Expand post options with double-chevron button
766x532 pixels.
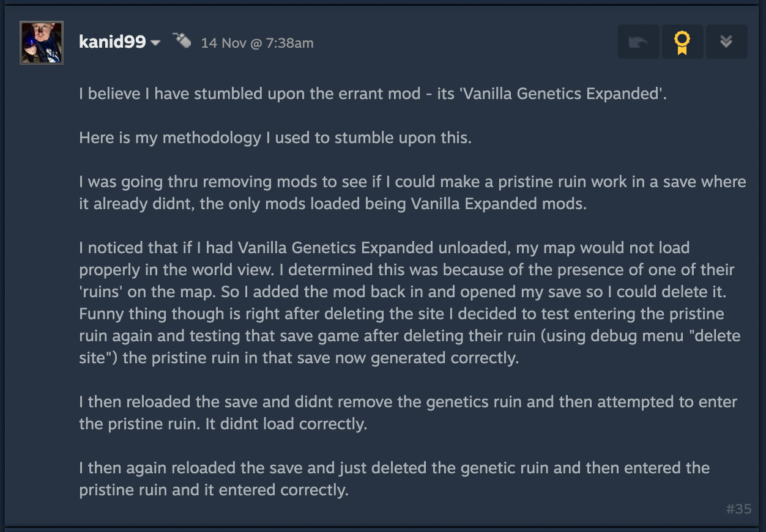727,42
